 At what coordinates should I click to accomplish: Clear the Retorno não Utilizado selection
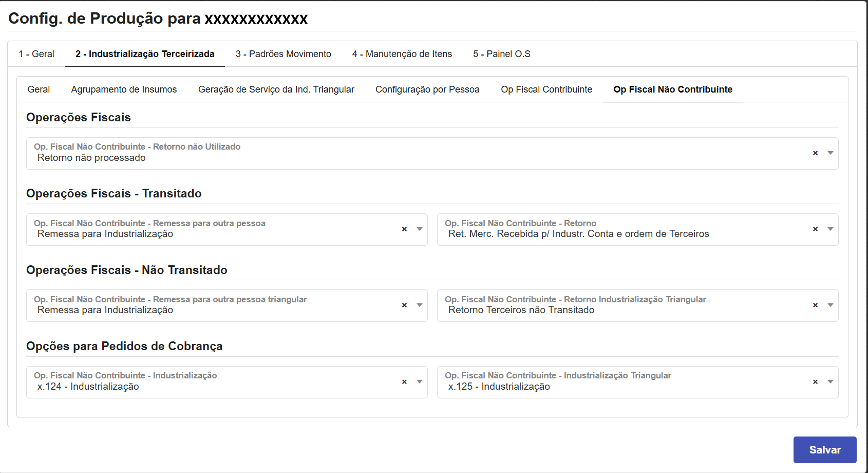pyautogui.click(x=815, y=153)
